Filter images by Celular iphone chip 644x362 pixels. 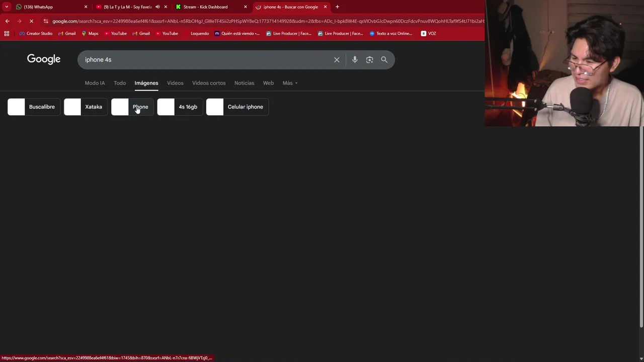point(237,107)
